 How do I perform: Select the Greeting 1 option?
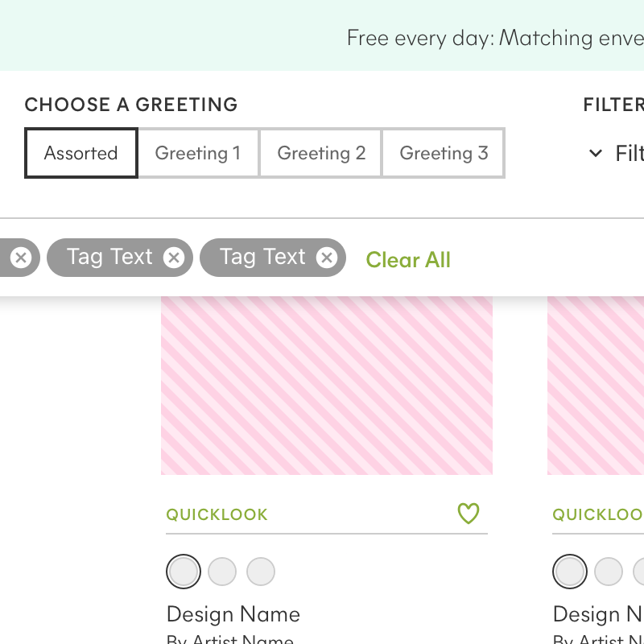tap(198, 153)
